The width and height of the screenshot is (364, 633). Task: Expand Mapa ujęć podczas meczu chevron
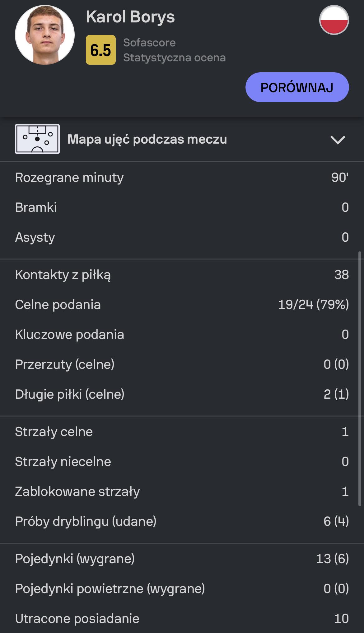point(338,140)
